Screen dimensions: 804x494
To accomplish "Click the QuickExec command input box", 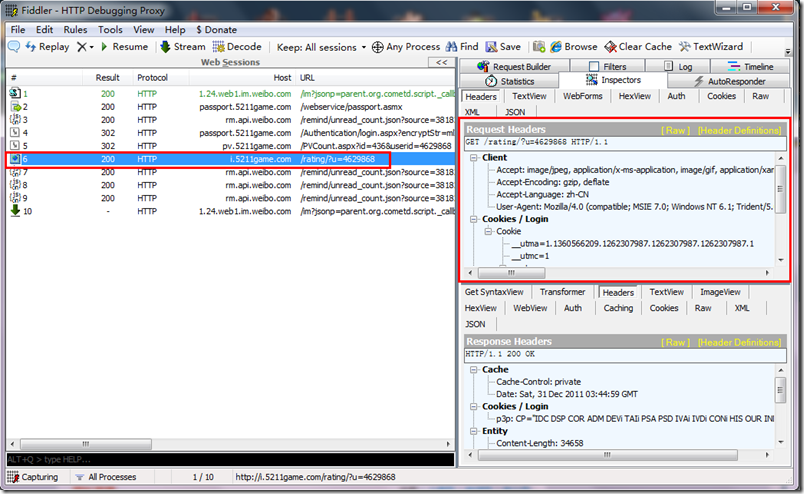I will point(230,459).
